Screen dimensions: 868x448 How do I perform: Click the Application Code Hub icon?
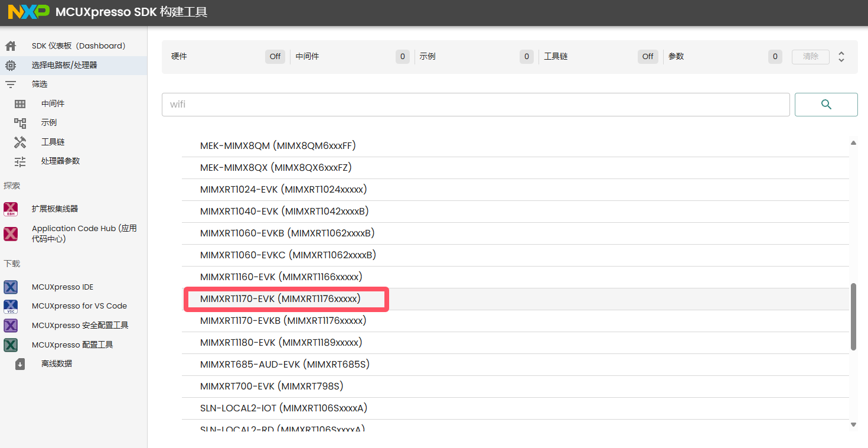tap(11, 234)
